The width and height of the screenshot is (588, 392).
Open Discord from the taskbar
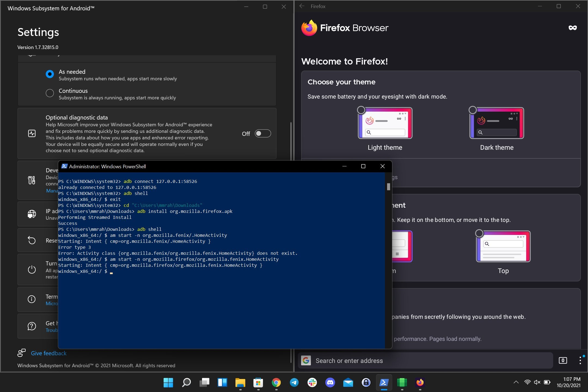point(330,382)
